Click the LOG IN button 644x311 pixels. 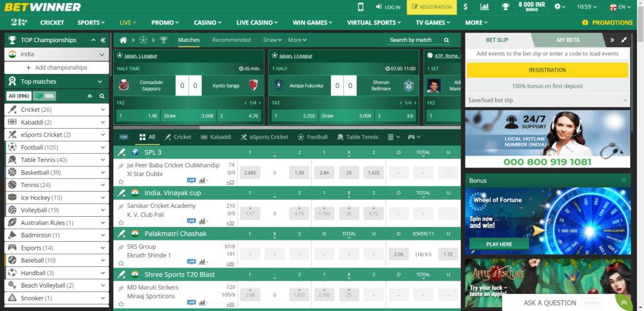click(387, 7)
